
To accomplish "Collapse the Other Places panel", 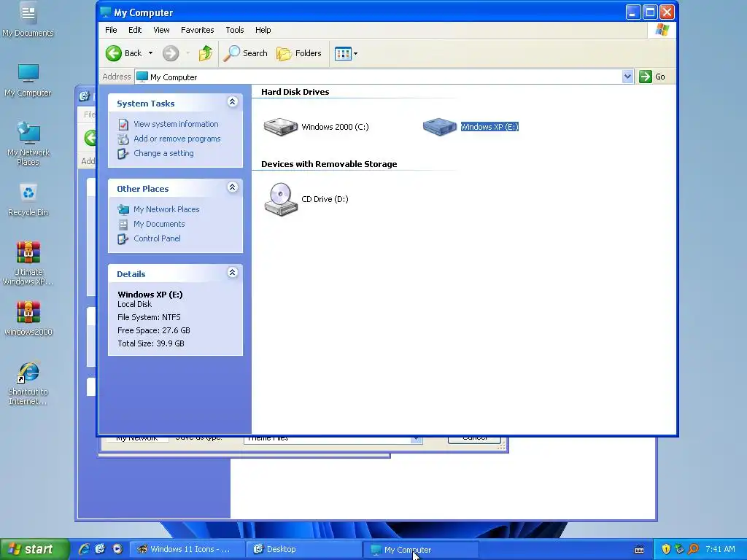I will (x=233, y=187).
